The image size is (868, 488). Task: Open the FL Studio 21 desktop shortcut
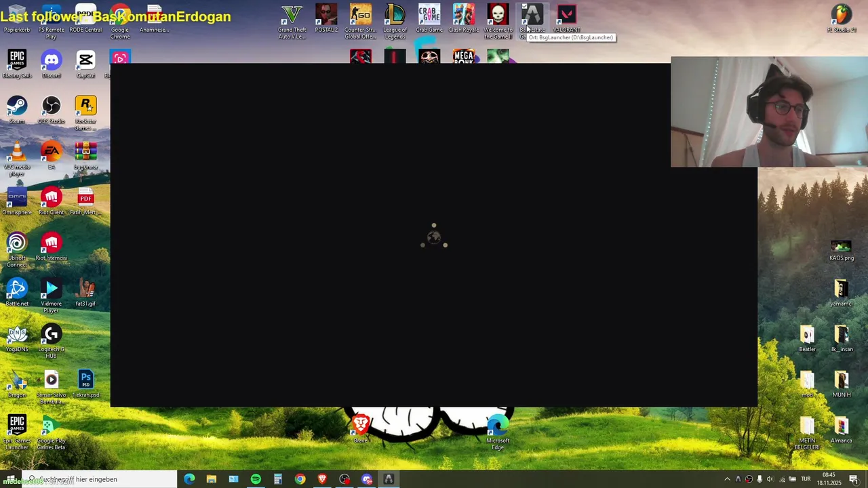[x=842, y=18]
